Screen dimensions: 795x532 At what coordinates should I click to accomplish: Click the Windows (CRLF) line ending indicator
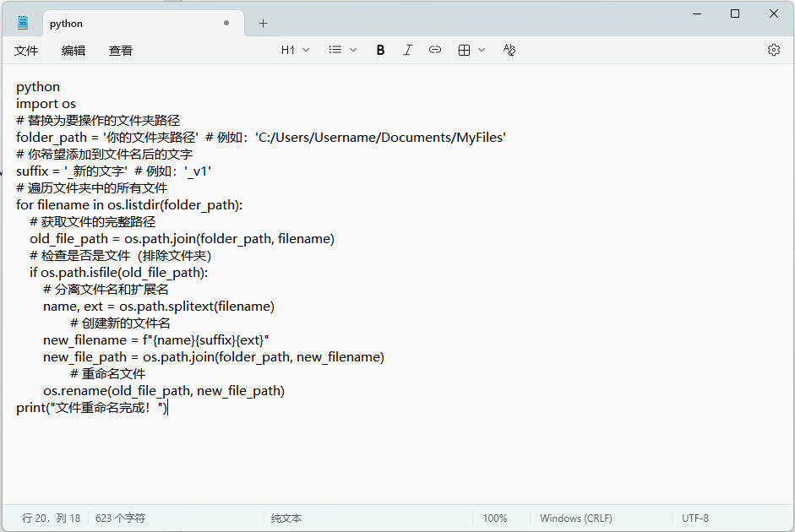tap(576, 518)
